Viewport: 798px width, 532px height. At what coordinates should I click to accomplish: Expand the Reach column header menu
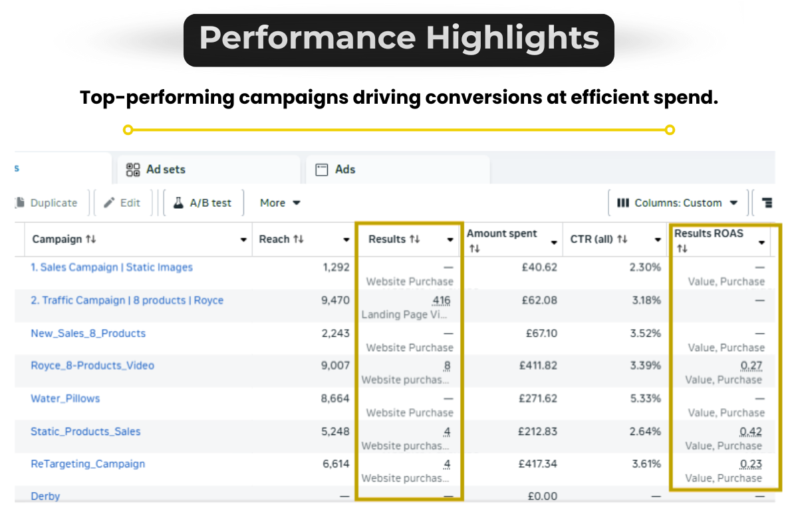pyautogui.click(x=346, y=240)
